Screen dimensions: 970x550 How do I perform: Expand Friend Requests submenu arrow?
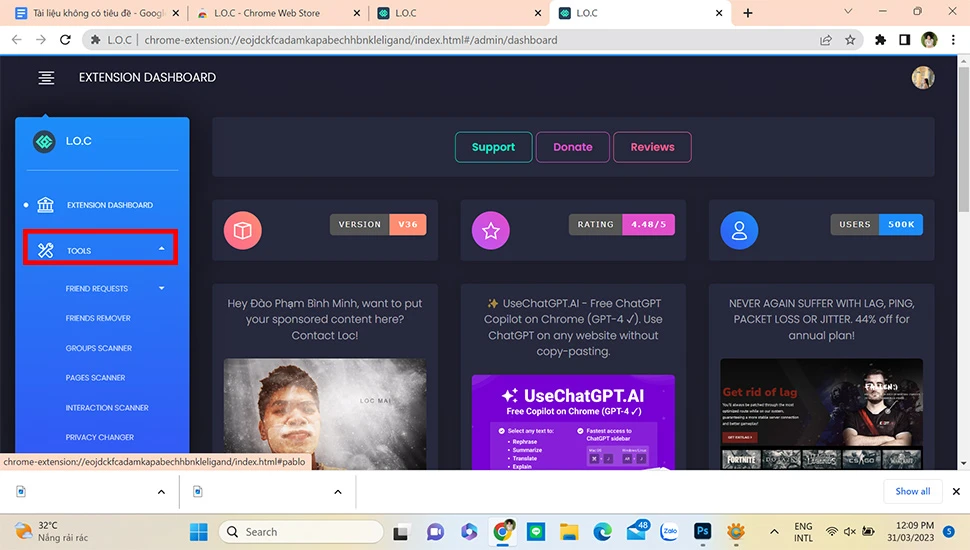[x=161, y=288]
